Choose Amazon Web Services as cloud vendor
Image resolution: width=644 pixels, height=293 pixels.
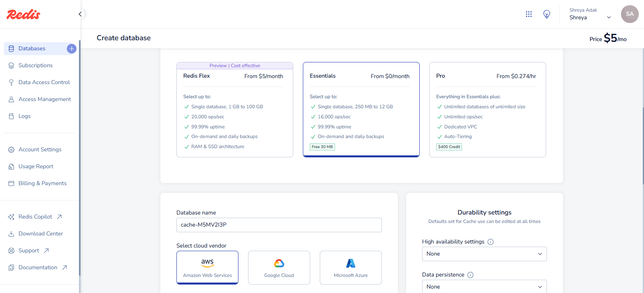[207, 268]
